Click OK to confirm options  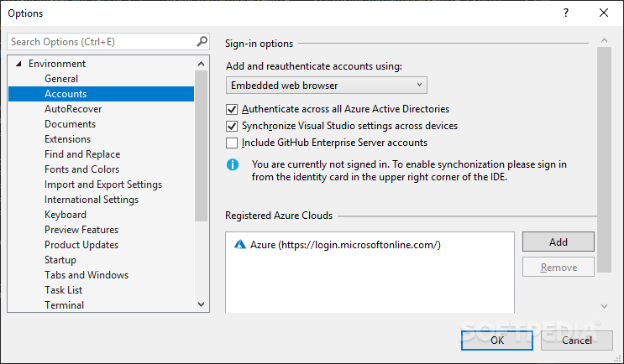(497, 341)
